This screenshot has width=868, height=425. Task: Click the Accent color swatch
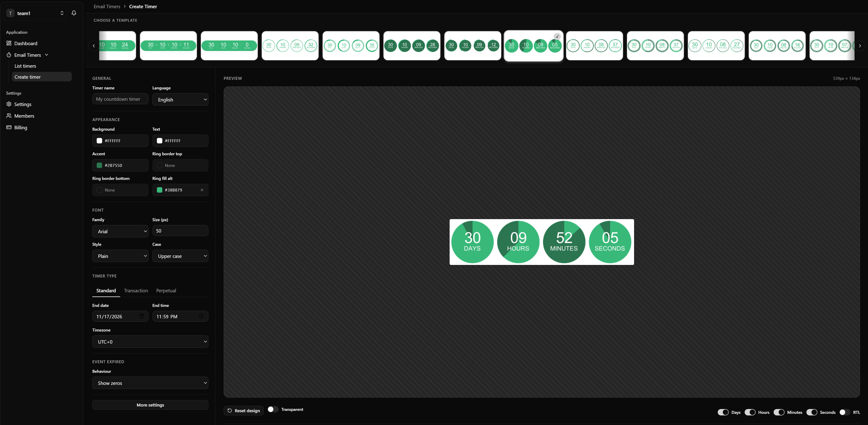[x=99, y=166]
